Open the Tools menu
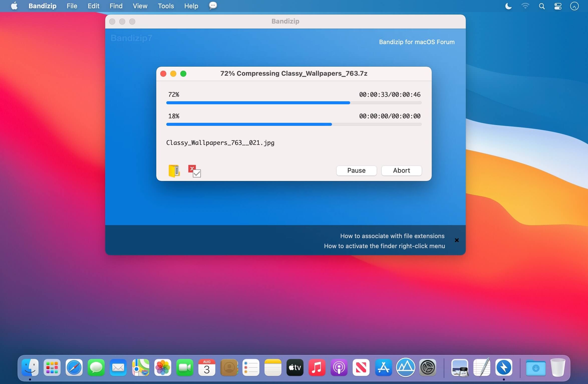 tap(166, 6)
